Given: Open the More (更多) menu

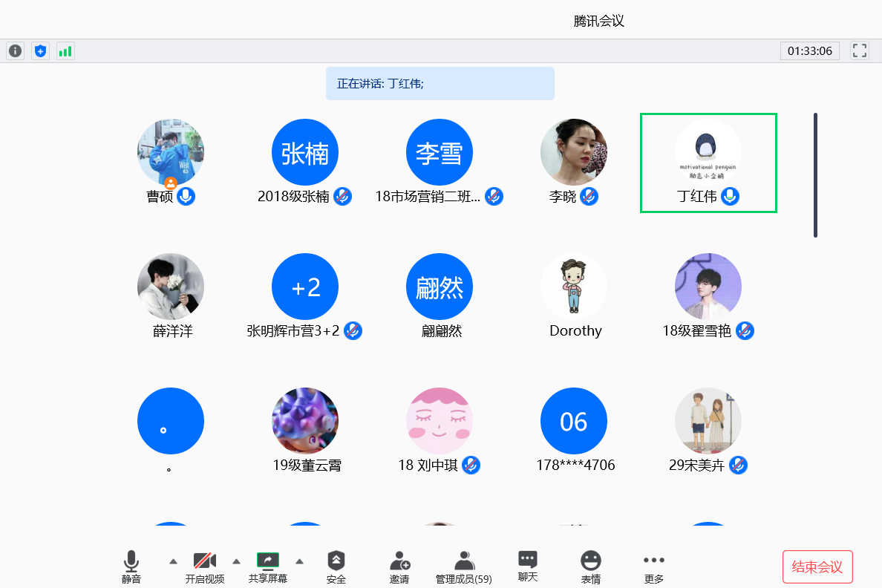Looking at the screenshot, I should [x=654, y=567].
